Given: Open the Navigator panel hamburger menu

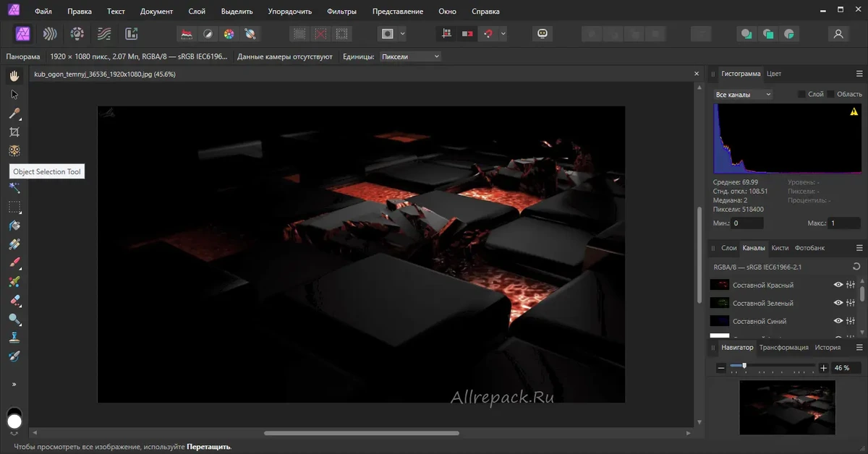Looking at the screenshot, I should (x=859, y=348).
